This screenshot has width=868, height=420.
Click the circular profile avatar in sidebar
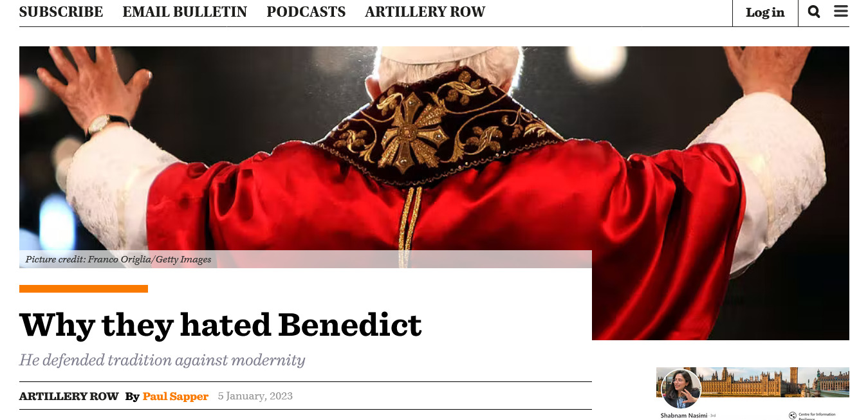click(x=681, y=388)
